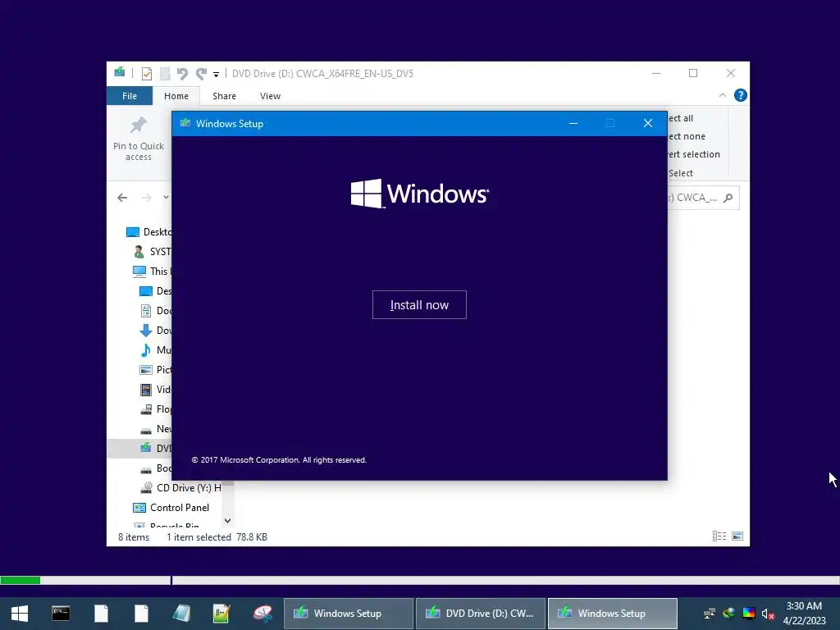Image resolution: width=840 pixels, height=630 pixels.
Task: Open the Command Prompt taskbar icon
Action: tap(61, 614)
